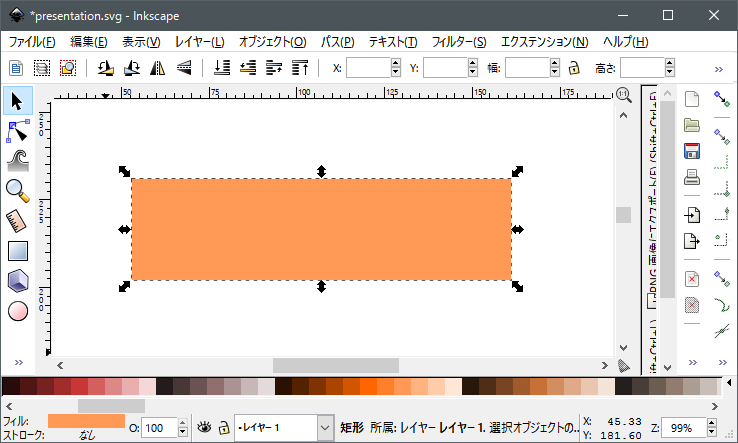
Task: Open the ファイル(F) menu
Action: 32,42
